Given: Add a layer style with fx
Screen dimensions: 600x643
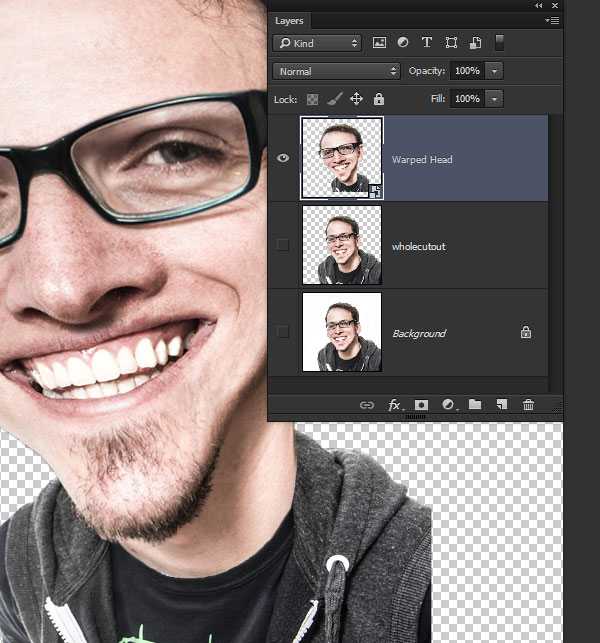Looking at the screenshot, I should point(394,405).
